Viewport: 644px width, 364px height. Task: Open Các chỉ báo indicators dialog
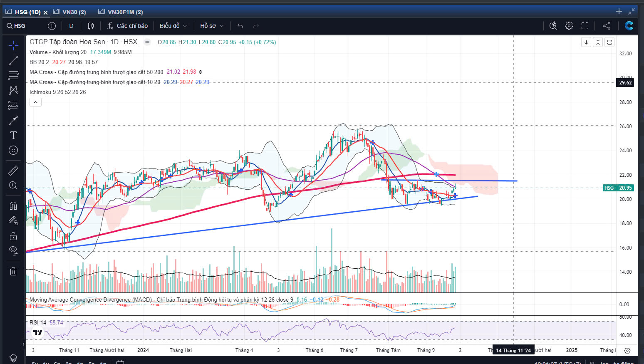(x=127, y=26)
